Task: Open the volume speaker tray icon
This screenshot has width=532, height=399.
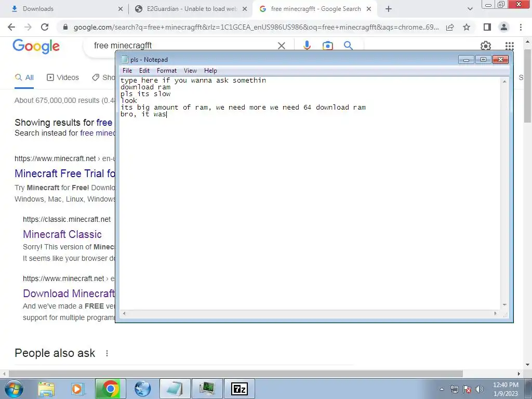Action: (x=480, y=389)
